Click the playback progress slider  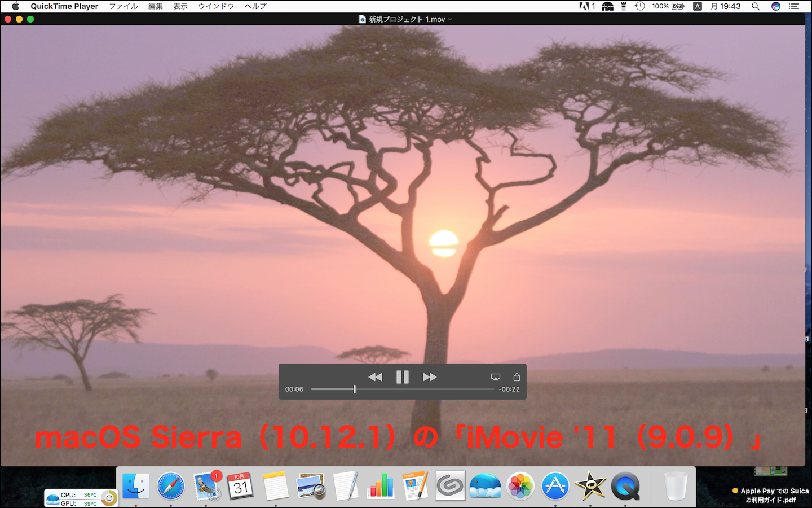402,389
